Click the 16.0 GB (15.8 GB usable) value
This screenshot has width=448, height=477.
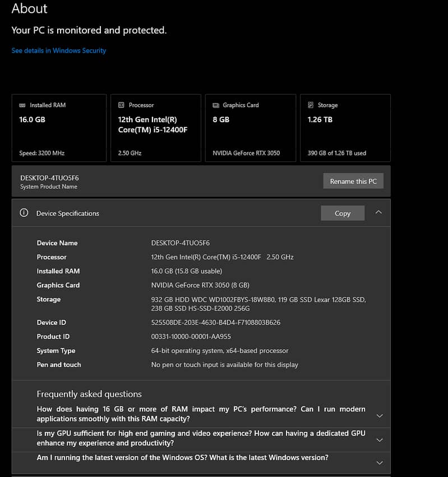pyautogui.click(x=187, y=271)
